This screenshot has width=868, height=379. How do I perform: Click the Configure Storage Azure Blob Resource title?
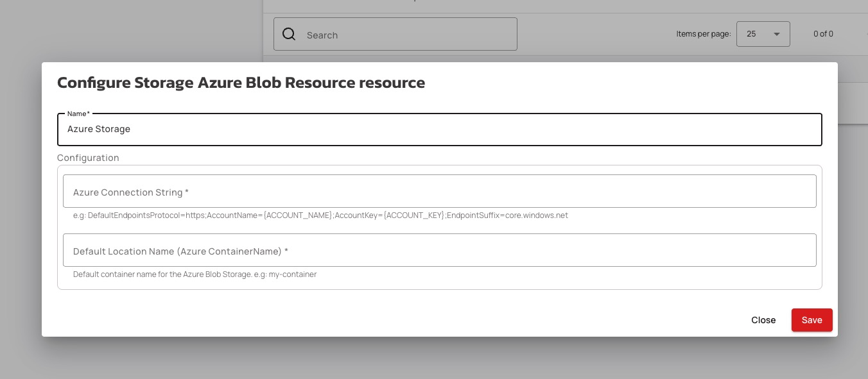coord(241,83)
